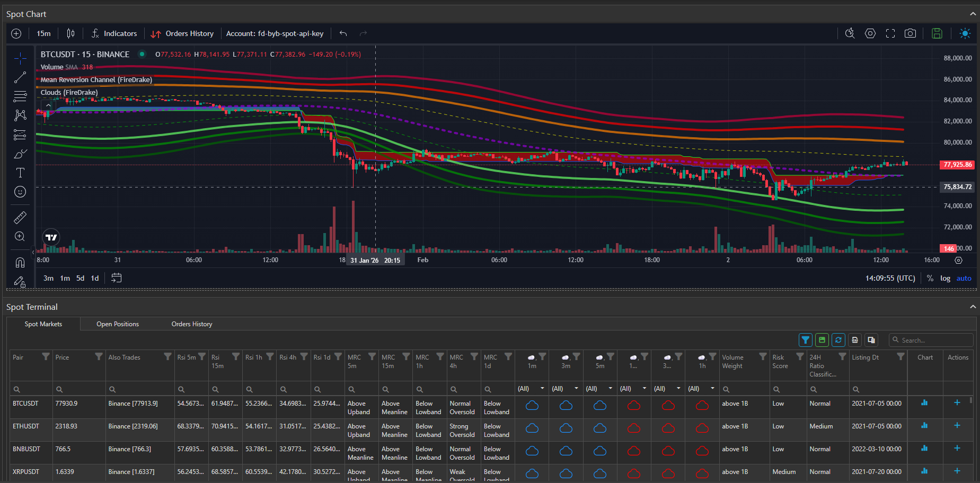The height and width of the screenshot is (483, 980).
Task: Pick the brush drawing tool
Action: pos(20,154)
